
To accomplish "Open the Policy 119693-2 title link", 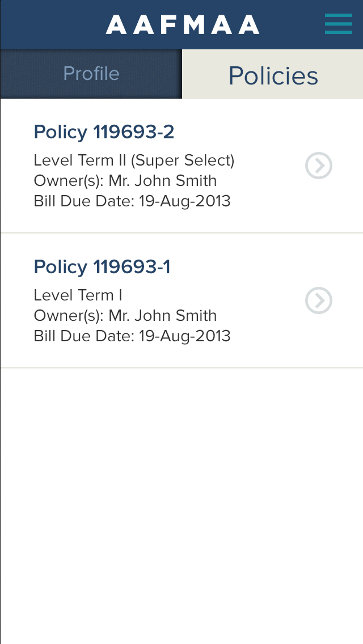I will click(104, 132).
